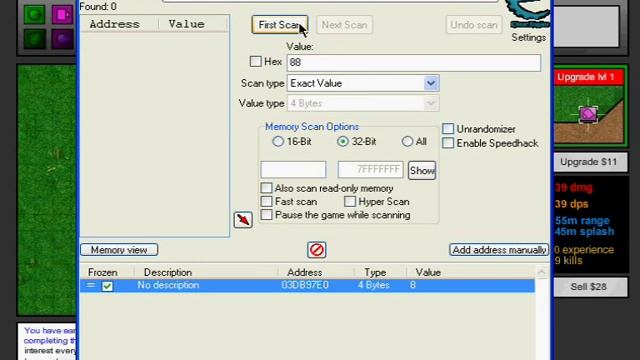Screen dimensions: 640x360
Task: Select the 16-Bit scan option
Action: (278, 142)
